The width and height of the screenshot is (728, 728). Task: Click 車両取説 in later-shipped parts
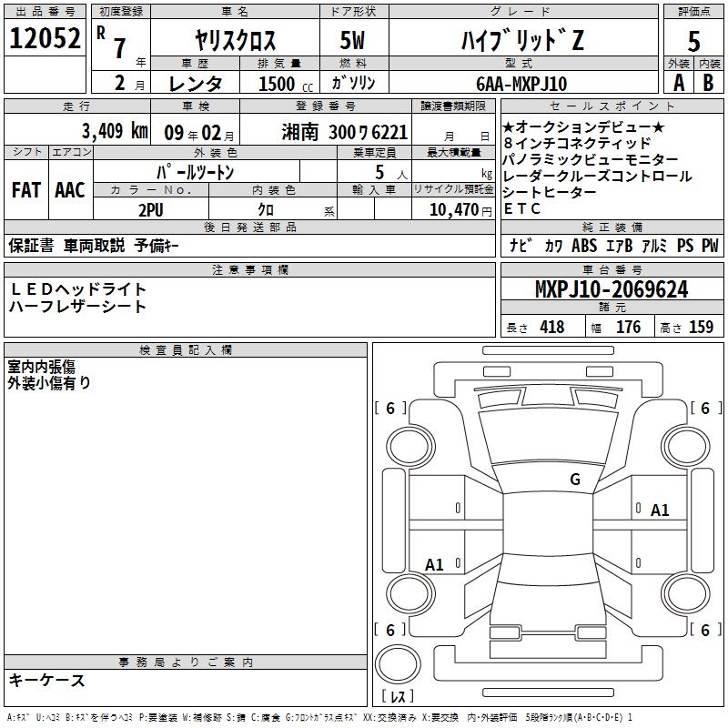95,246
